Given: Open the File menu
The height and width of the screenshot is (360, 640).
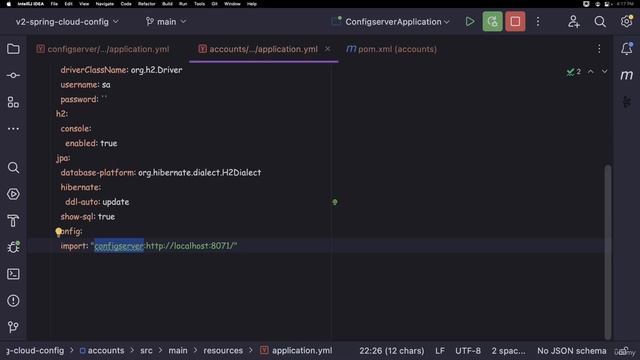Looking at the screenshot, I should [54, 4].
